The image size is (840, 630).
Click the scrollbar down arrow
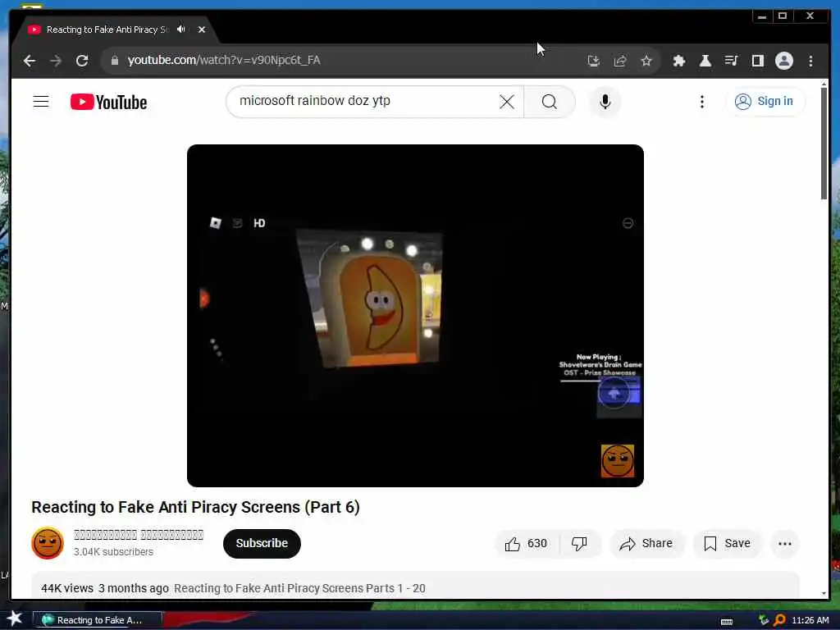click(824, 594)
